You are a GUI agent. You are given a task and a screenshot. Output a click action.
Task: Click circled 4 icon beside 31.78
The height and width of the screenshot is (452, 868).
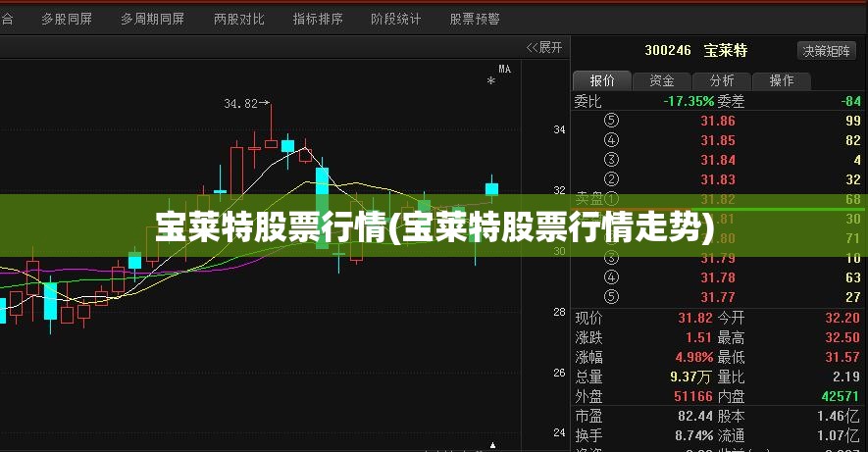[611, 277]
